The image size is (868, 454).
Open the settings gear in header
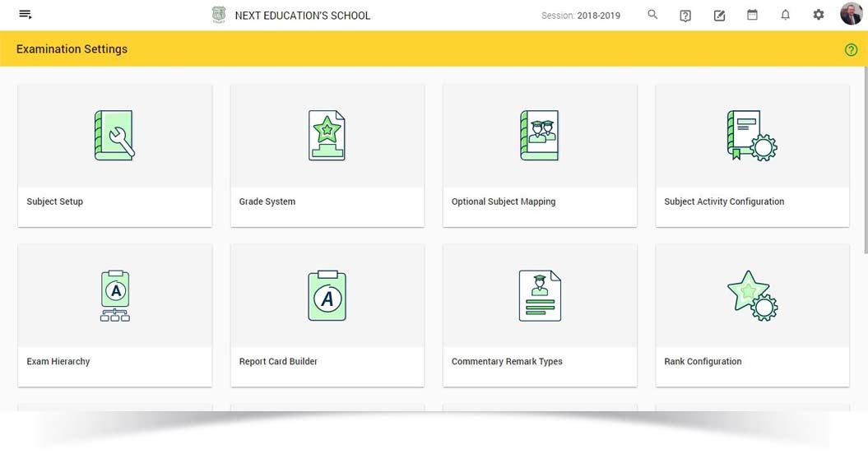click(818, 15)
